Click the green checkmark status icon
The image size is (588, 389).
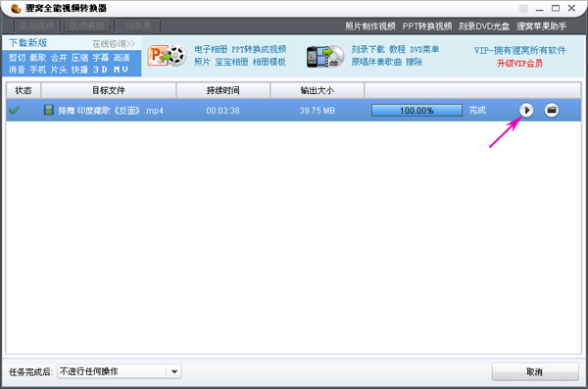(14, 111)
